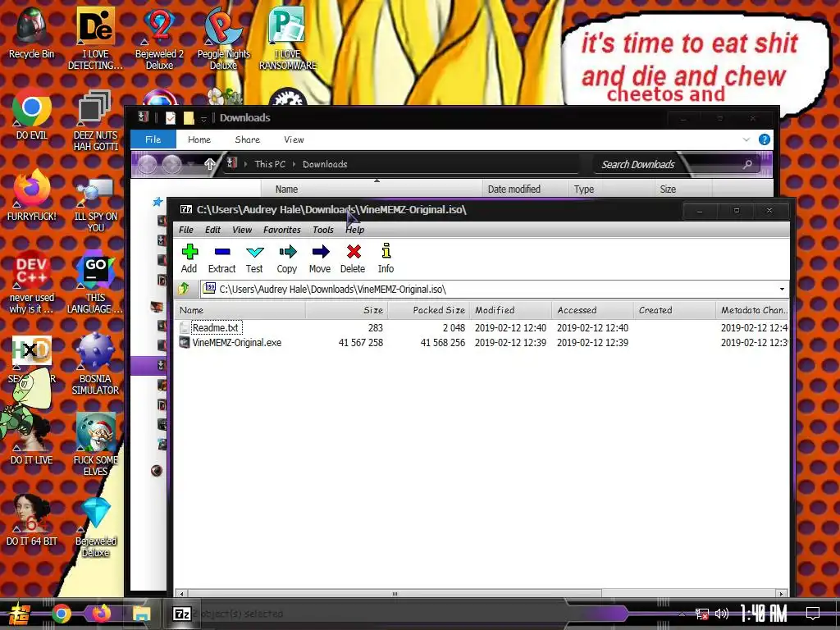Click the help question mark in Downloads explorer
This screenshot has height=630, width=840.
(765, 139)
